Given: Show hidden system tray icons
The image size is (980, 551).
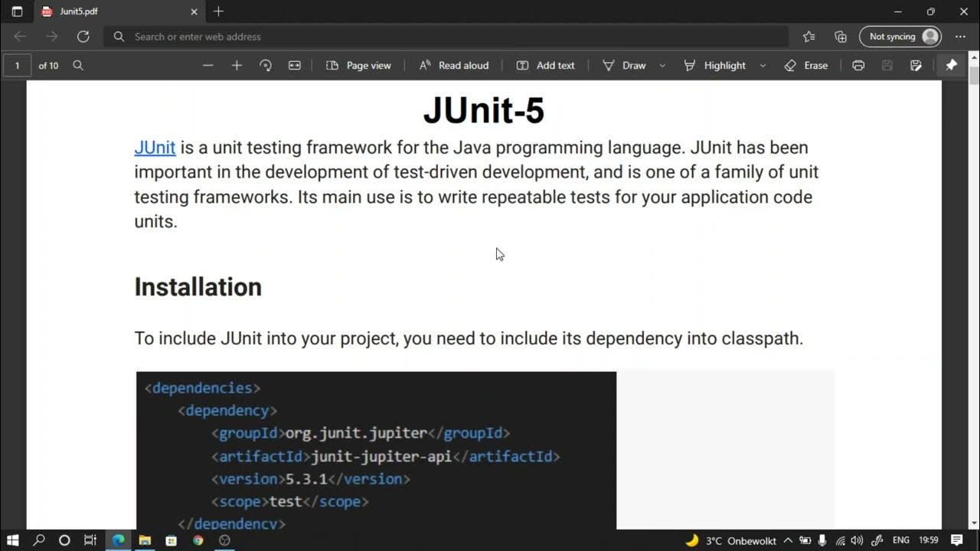Looking at the screenshot, I should click(788, 540).
